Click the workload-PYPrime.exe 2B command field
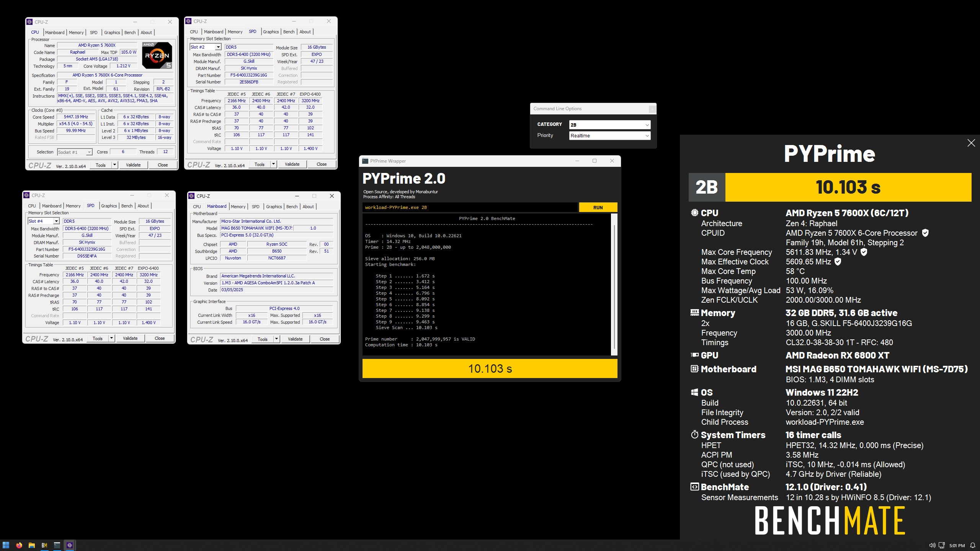 (470, 207)
